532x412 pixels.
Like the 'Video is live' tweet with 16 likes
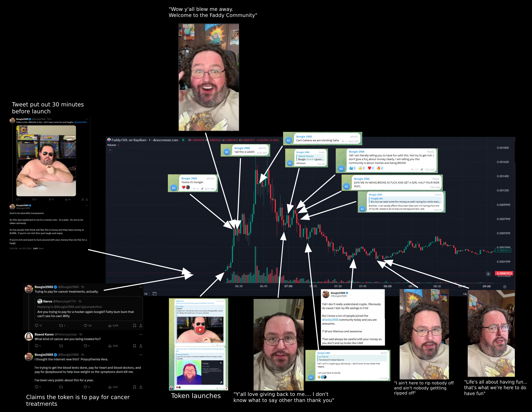[x=50, y=200]
